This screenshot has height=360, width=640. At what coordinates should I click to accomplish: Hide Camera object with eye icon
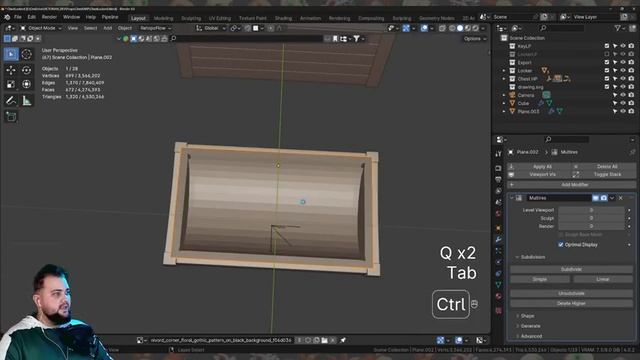pyautogui.click(x=623, y=95)
